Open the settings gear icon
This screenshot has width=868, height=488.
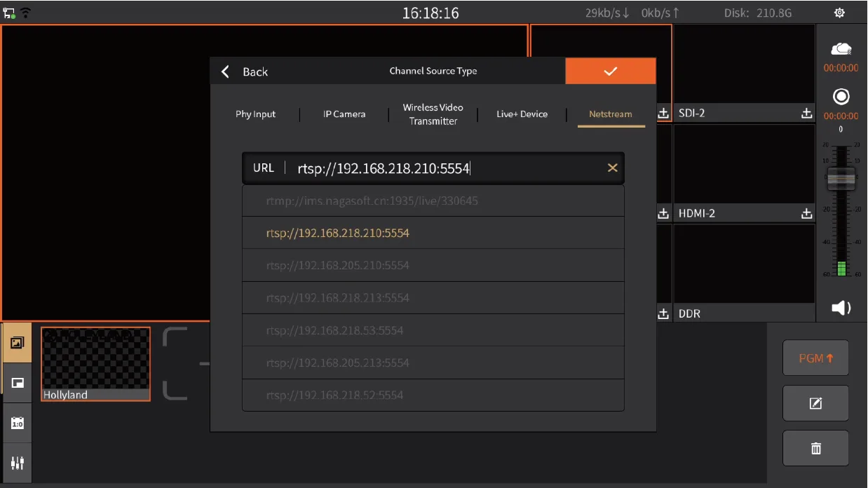pos(839,13)
